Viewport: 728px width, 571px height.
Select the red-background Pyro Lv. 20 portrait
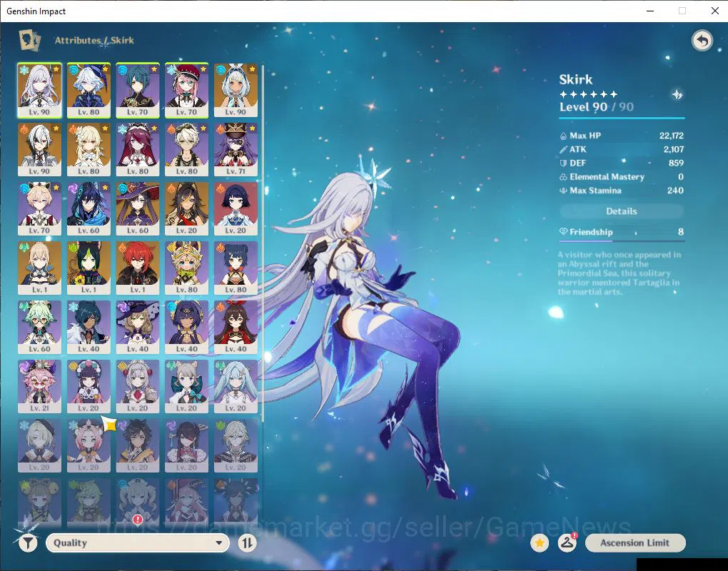click(236, 209)
